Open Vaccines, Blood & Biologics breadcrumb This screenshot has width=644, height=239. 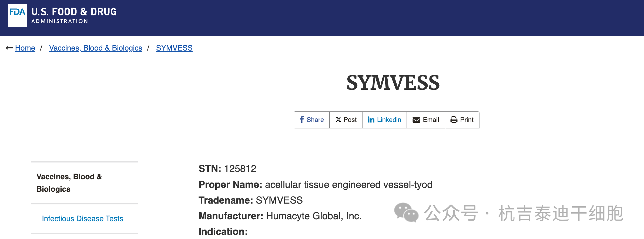point(95,48)
